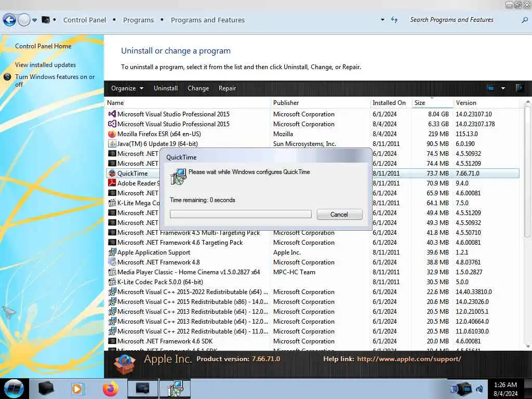Click the greyed Forward navigation button

tap(24, 20)
